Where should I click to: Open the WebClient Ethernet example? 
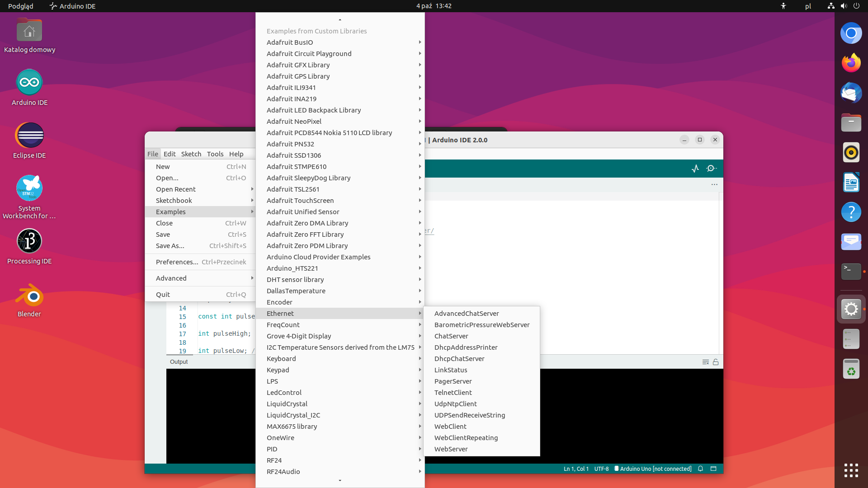[x=482, y=427]
